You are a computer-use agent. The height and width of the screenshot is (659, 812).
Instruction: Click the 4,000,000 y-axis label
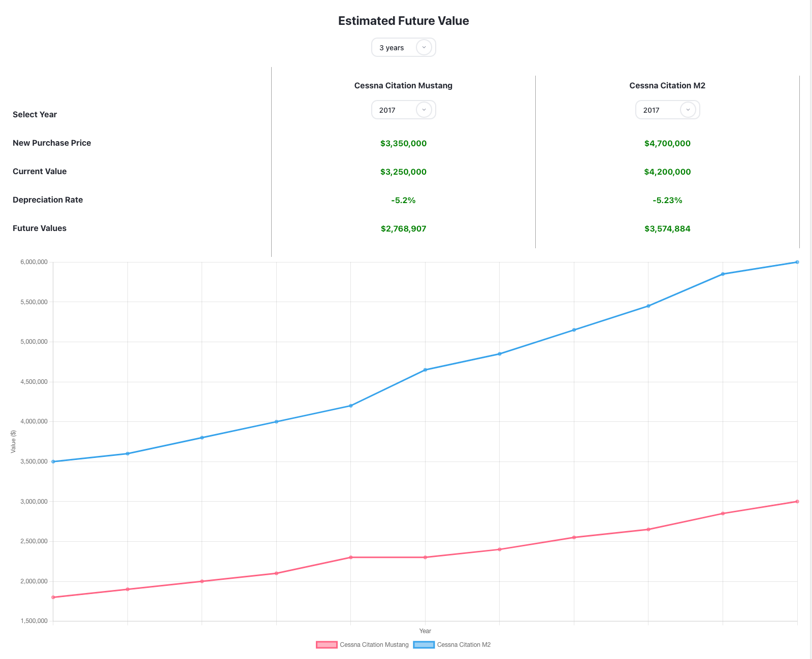[34, 421]
